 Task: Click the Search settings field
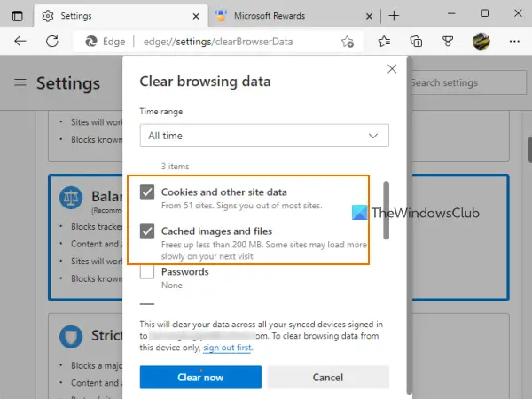pos(468,82)
